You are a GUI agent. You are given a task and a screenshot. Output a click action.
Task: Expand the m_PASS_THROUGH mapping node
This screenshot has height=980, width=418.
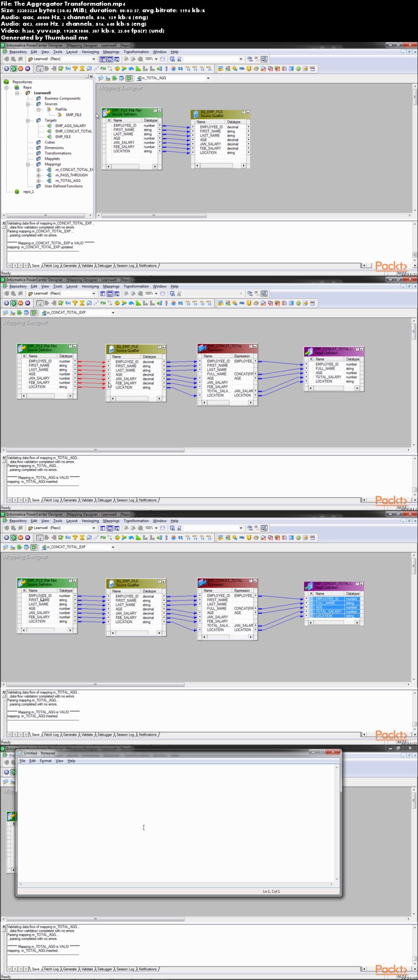click(38, 175)
